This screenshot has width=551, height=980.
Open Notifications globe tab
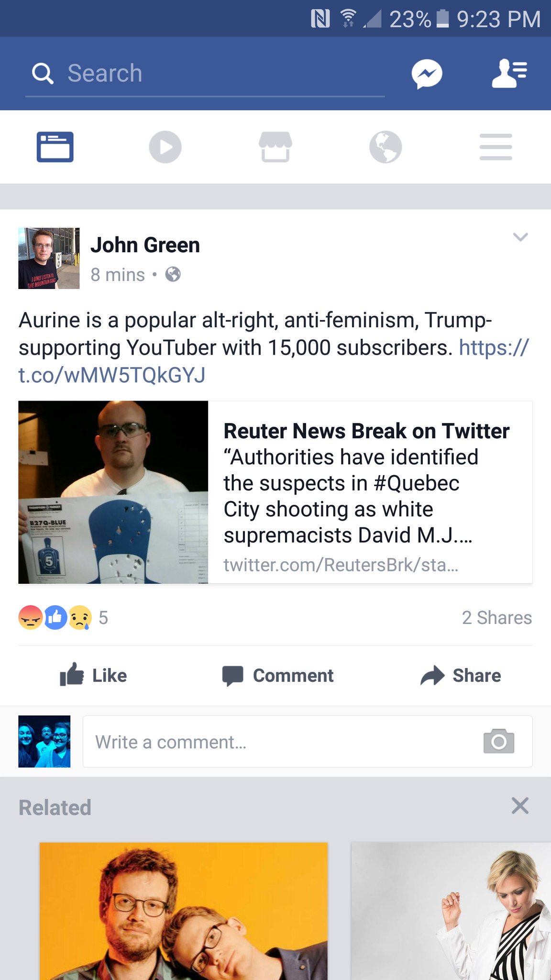click(386, 147)
